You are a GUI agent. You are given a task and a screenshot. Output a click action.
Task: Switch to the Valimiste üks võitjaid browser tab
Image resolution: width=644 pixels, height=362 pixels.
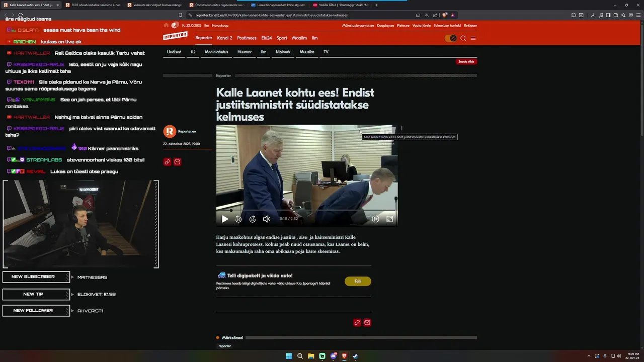pyautogui.click(x=154, y=5)
